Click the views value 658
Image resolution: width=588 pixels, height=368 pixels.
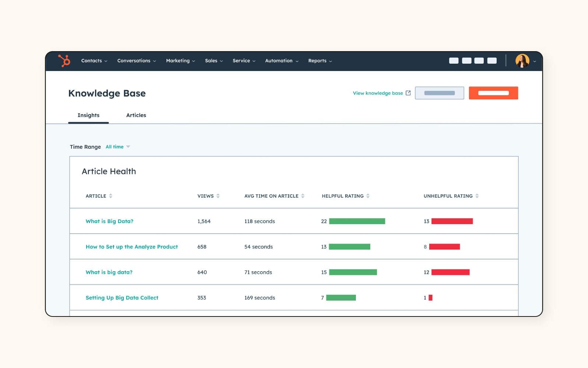pos(202,247)
